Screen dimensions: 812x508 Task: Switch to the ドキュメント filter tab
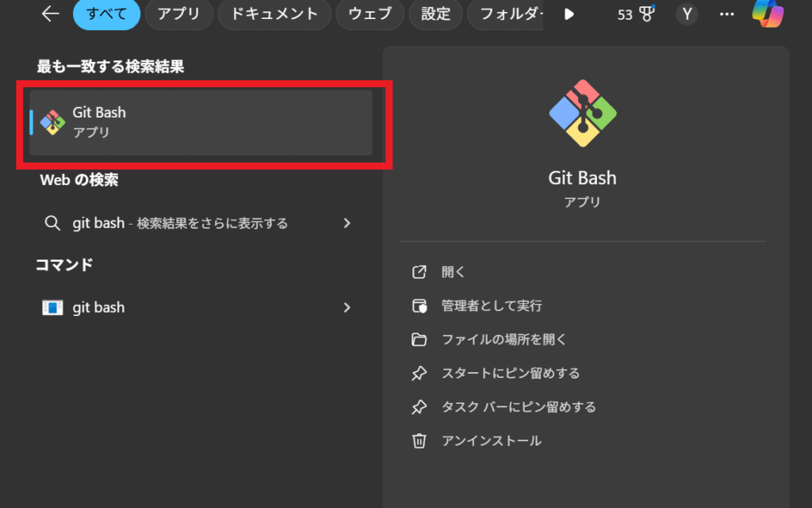pos(274,14)
